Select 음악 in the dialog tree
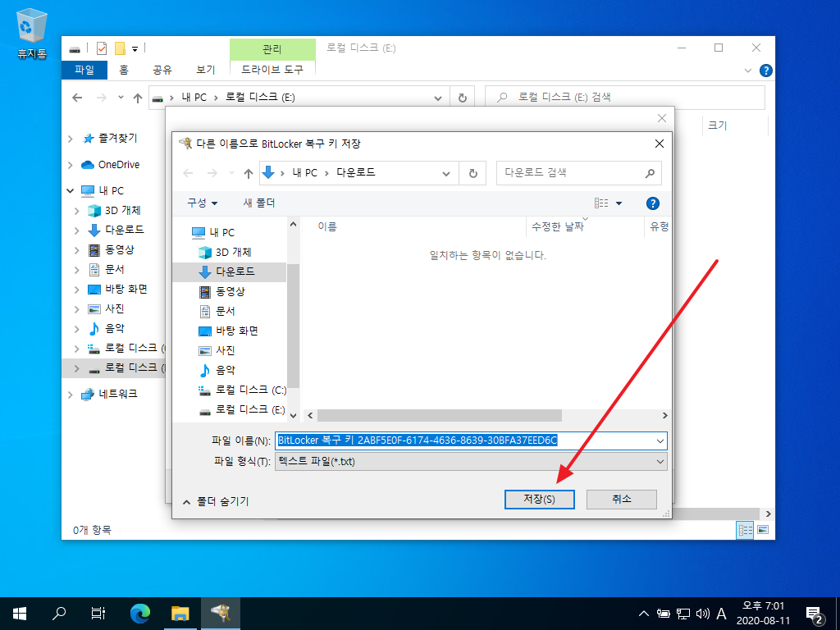840x630 pixels. pyautogui.click(x=217, y=370)
